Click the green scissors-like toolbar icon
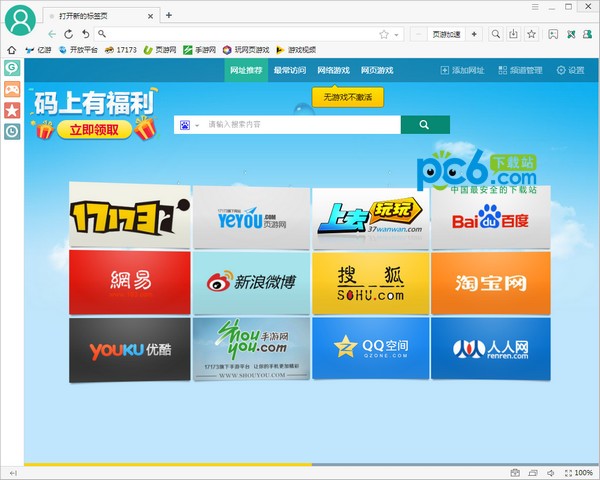The image size is (600, 480). pyautogui.click(x=571, y=34)
